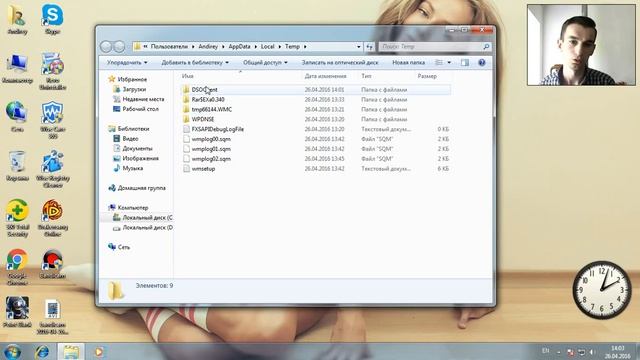Select the Wise Registry Cleaner desktop icon
640x360 pixels.
(x=52, y=169)
